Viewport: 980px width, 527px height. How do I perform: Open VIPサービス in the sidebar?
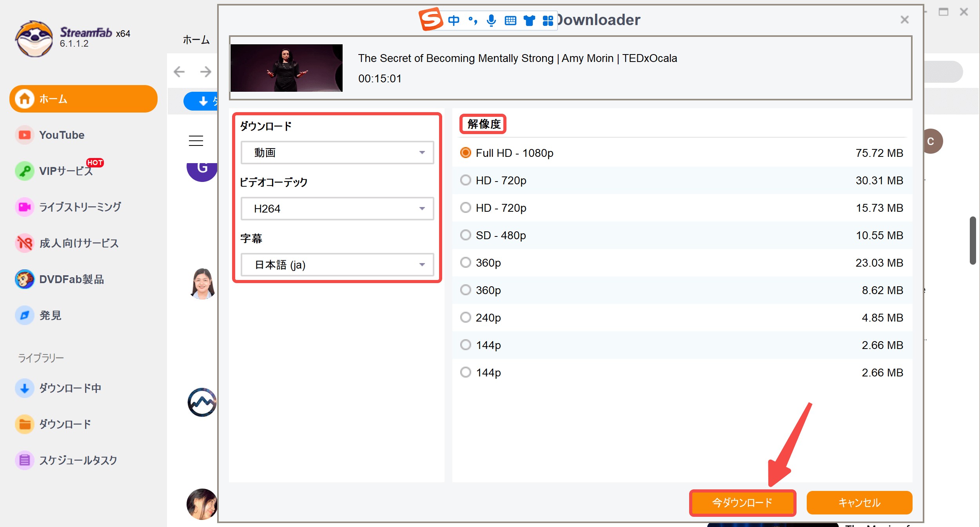pyautogui.click(x=59, y=171)
